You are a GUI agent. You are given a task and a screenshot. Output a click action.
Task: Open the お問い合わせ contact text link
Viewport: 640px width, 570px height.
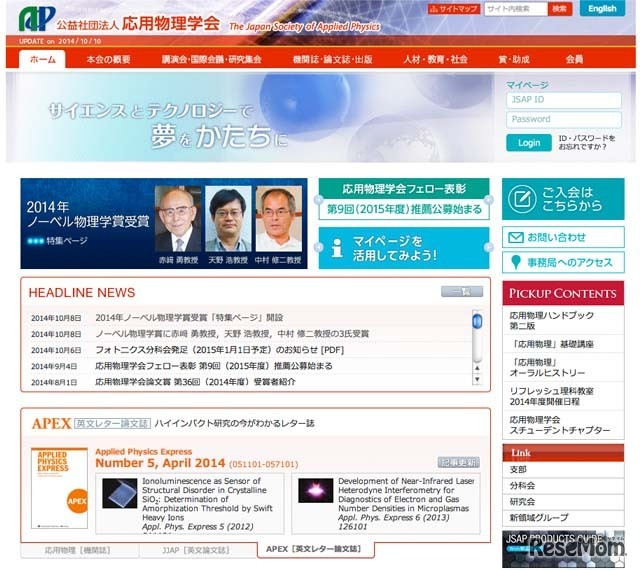556,237
